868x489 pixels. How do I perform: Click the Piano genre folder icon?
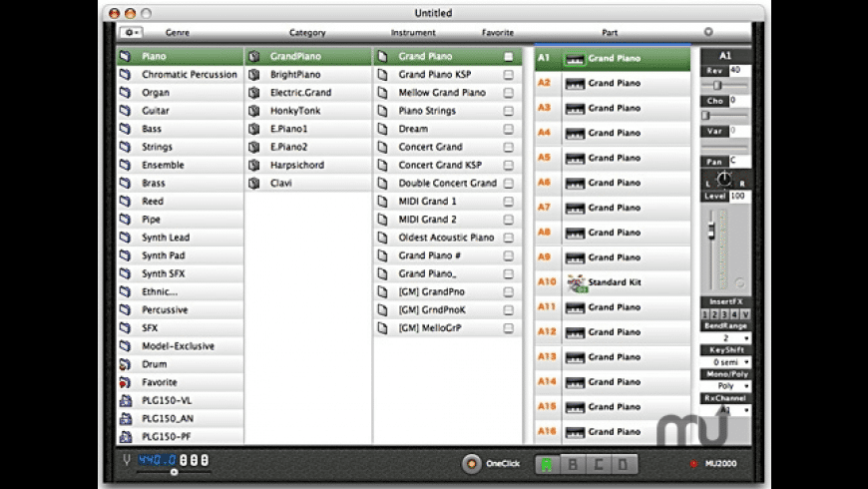pos(125,56)
